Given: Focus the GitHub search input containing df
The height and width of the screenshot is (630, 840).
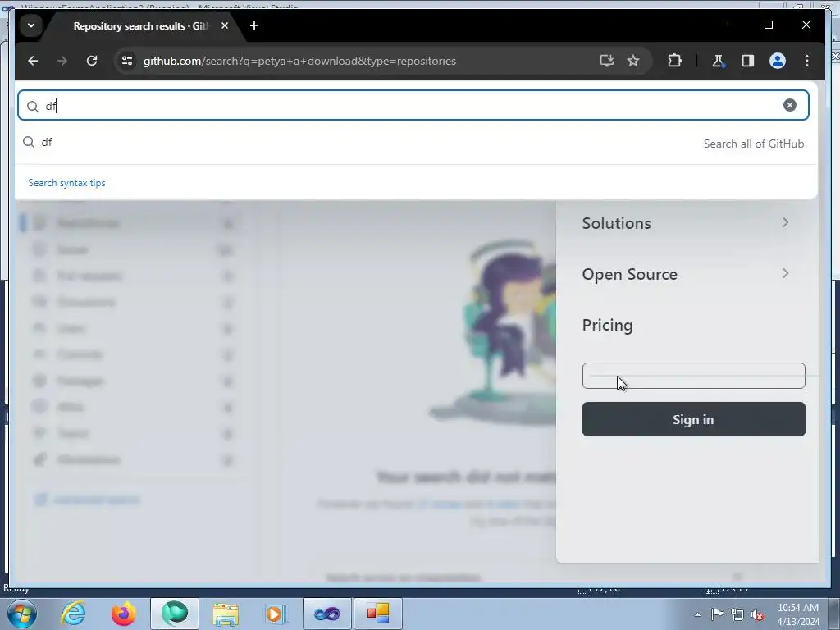Looking at the screenshot, I should point(413,105).
